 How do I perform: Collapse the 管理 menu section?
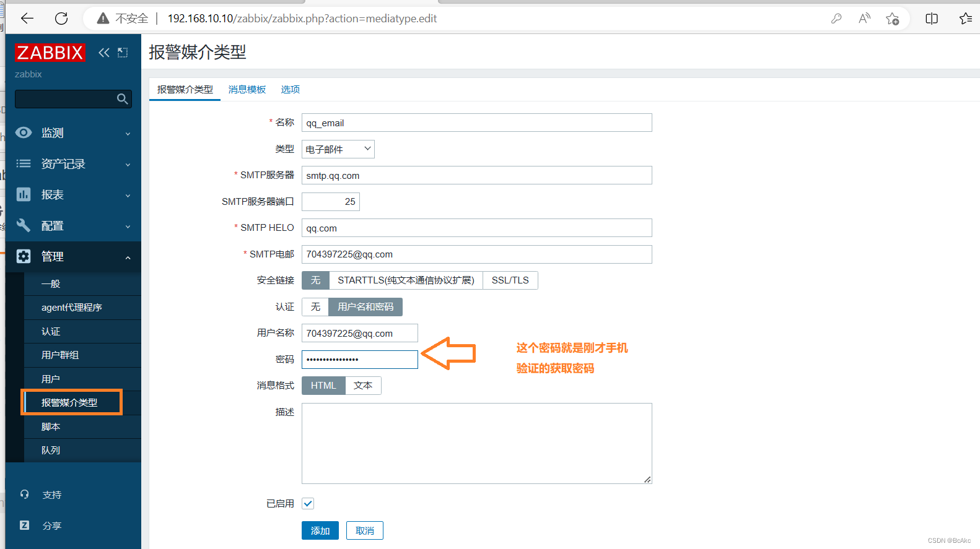coord(73,256)
